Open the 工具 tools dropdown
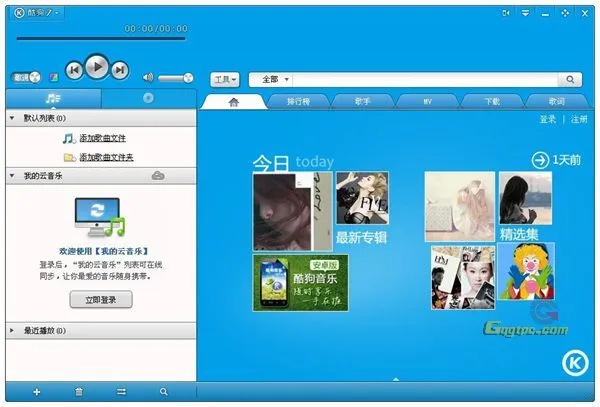Viewport: 600px width, 407px height. (x=225, y=80)
